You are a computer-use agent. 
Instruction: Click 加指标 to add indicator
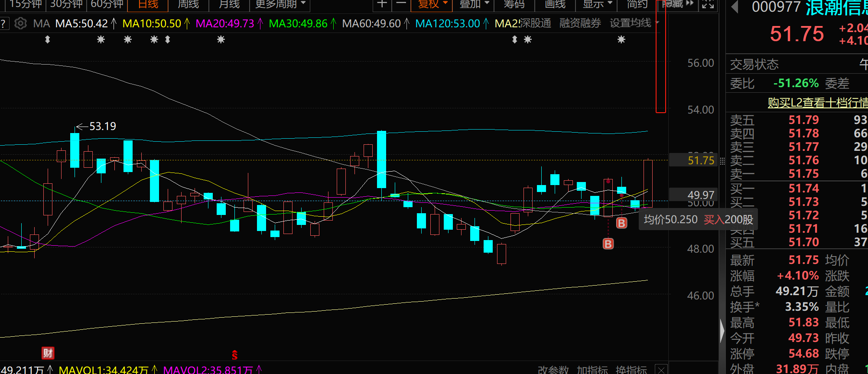coord(592,370)
